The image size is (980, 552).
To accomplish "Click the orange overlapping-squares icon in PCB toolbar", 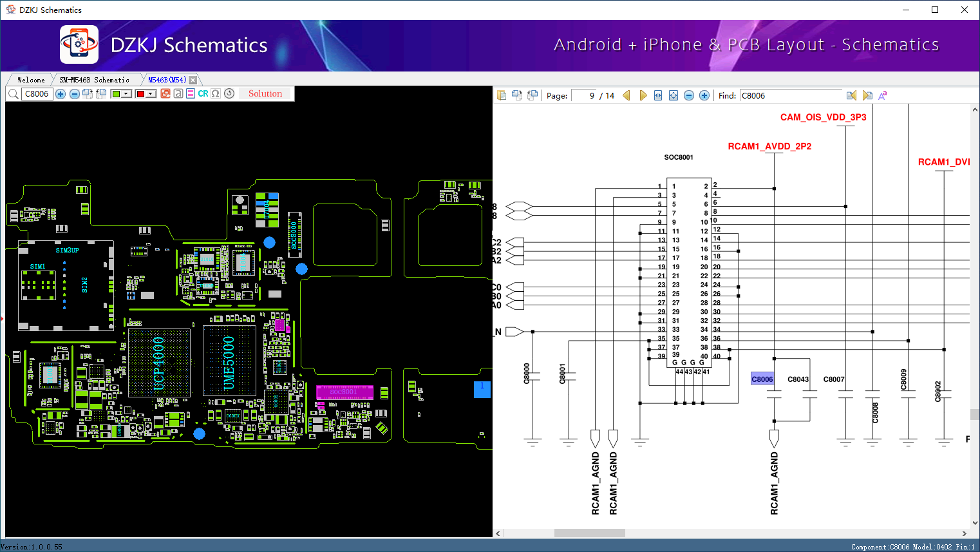I will tap(165, 94).
